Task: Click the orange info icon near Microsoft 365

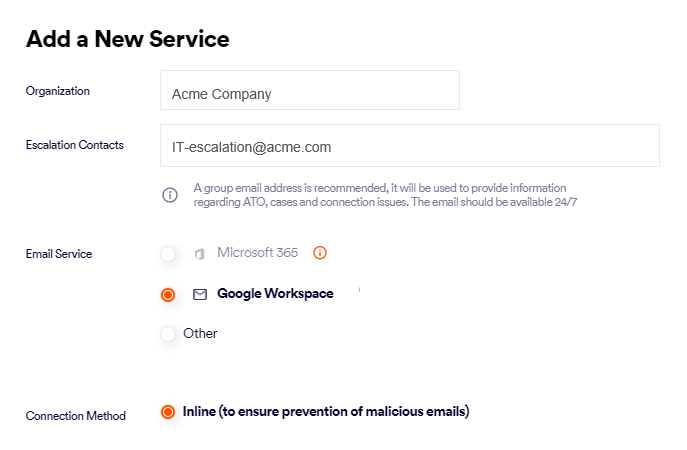Action: pos(320,253)
